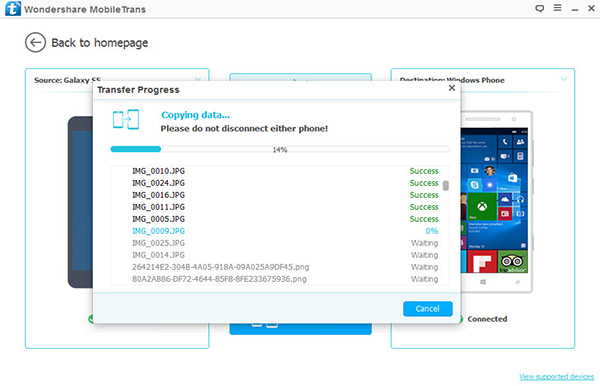Click the Windows Phone device image
Screen dimensions: 600x386
(496, 202)
